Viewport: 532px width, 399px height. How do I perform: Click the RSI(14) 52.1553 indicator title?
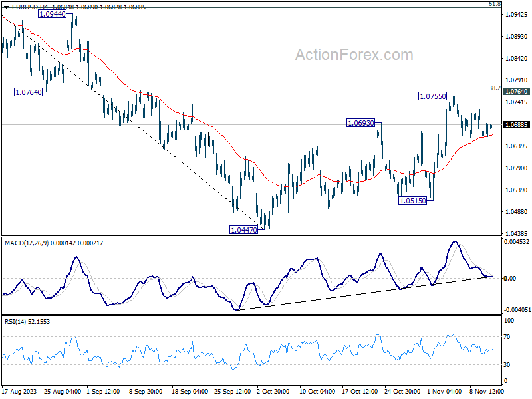27,322
